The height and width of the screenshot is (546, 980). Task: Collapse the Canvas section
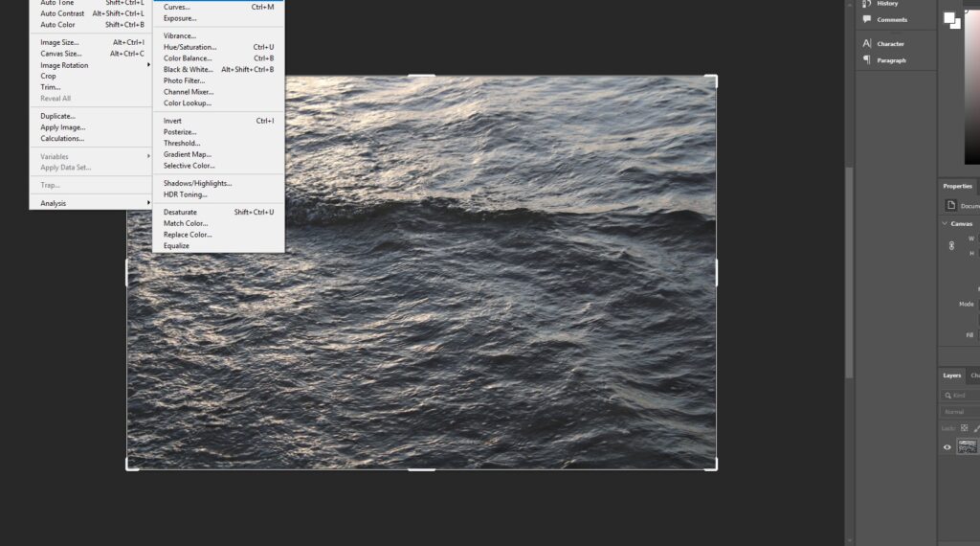[945, 223]
